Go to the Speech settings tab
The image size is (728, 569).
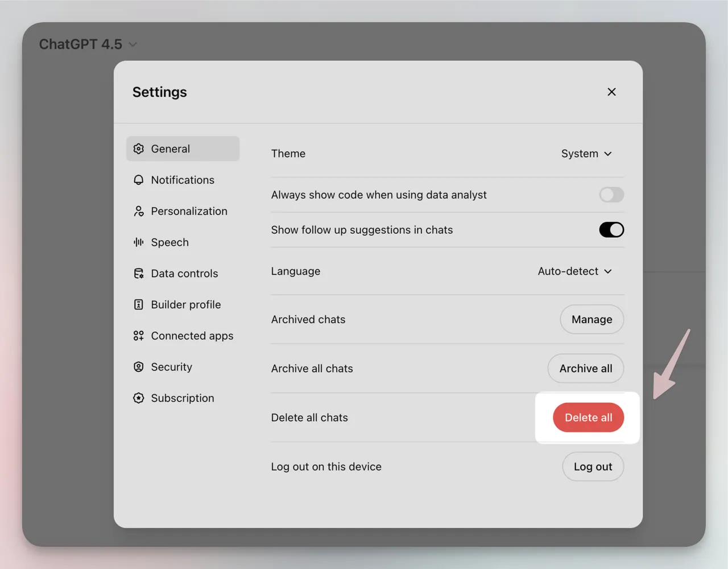point(183,242)
